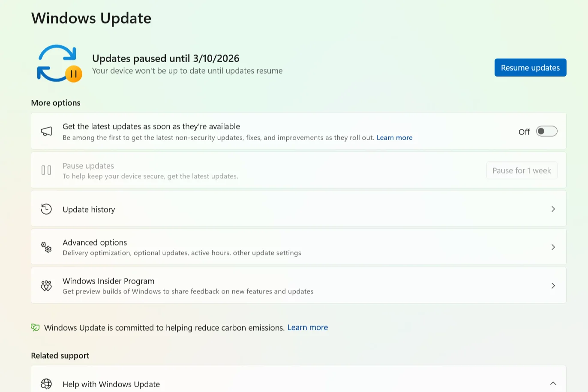Open Update history via its chevron arrow

553,209
